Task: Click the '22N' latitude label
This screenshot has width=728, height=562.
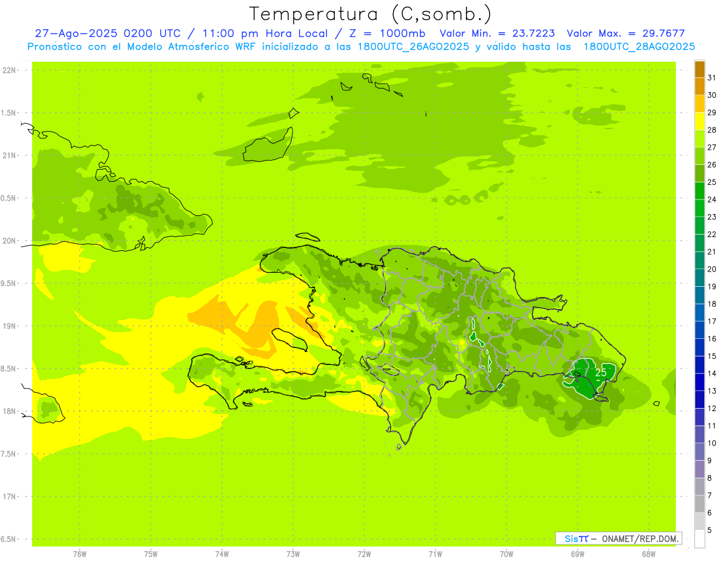Action: pyautogui.click(x=9, y=70)
